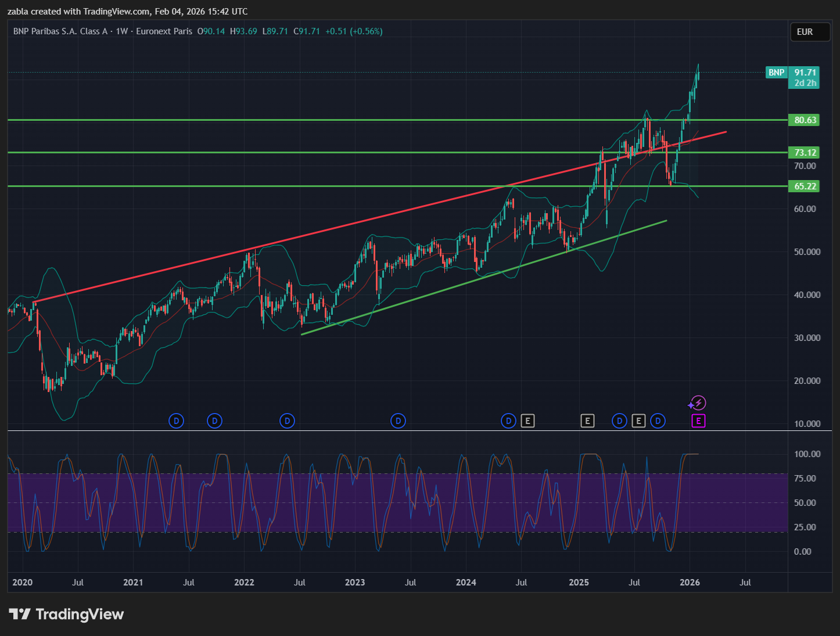Click the first dividend marker in 2021

click(176, 421)
